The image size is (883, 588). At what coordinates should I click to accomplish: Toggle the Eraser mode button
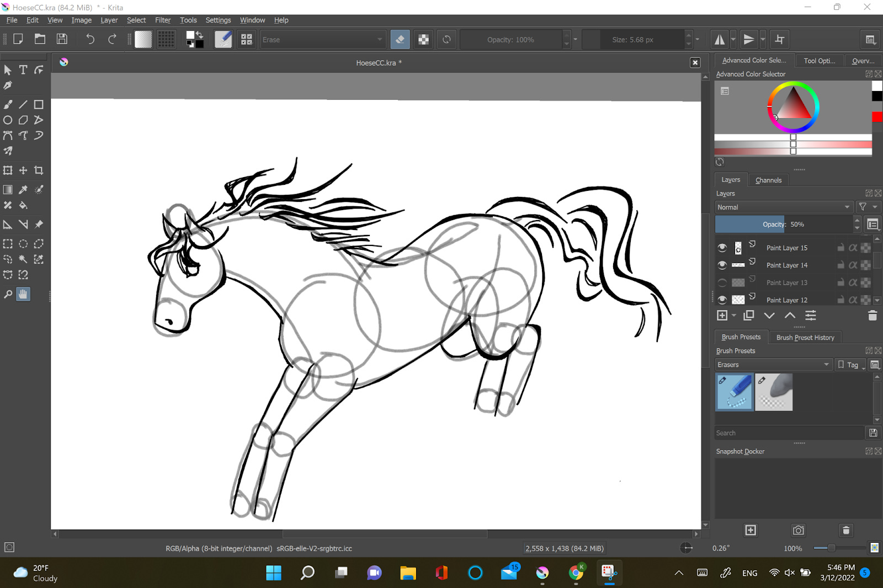[400, 39]
